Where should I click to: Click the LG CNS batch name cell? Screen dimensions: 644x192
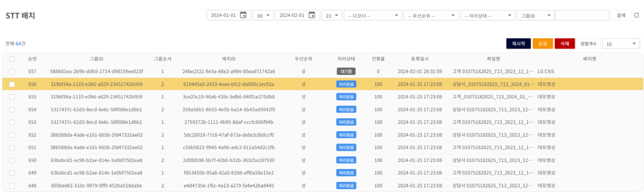546,71
